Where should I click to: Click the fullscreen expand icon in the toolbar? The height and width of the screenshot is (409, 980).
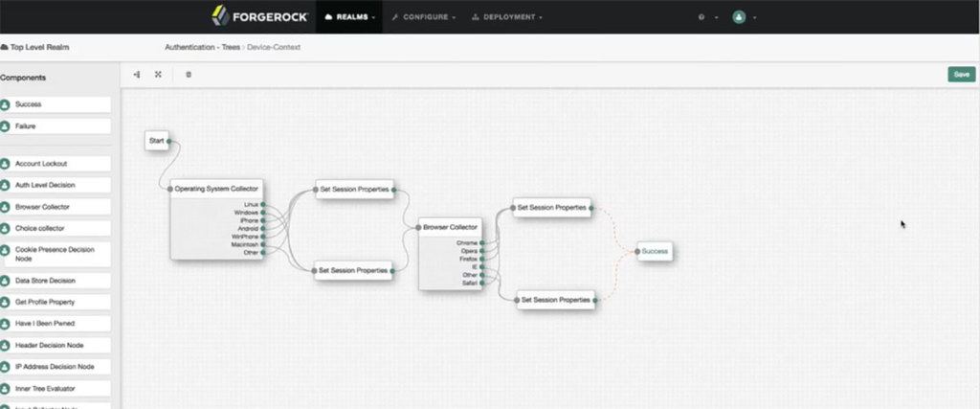click(158, 74)
